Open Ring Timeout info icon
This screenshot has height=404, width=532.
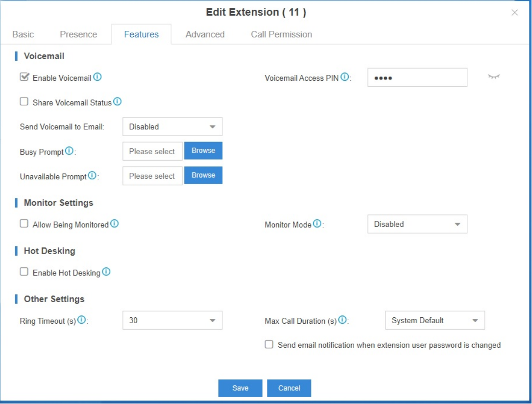(81, 320)
